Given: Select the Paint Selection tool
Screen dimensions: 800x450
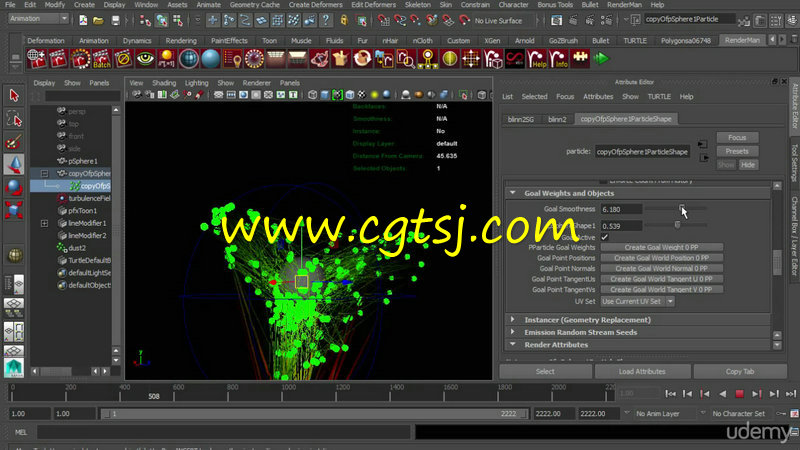Looking at the screenshot, I should 14,142.
